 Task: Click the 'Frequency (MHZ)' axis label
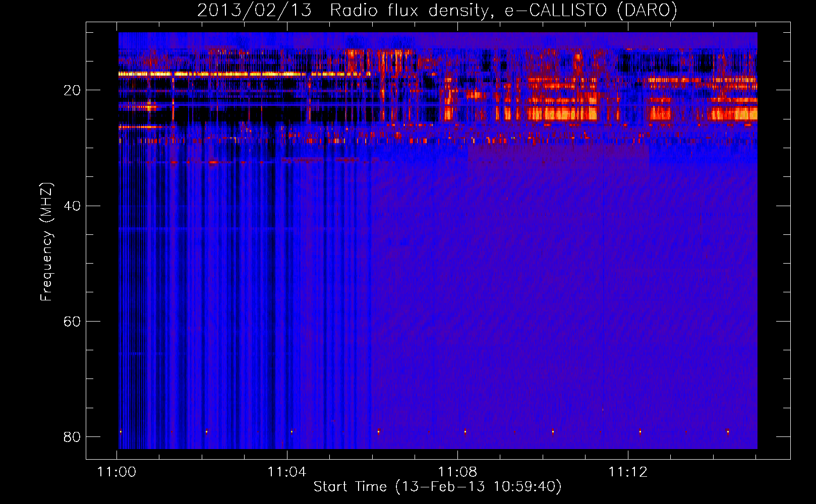pos(46,241)
